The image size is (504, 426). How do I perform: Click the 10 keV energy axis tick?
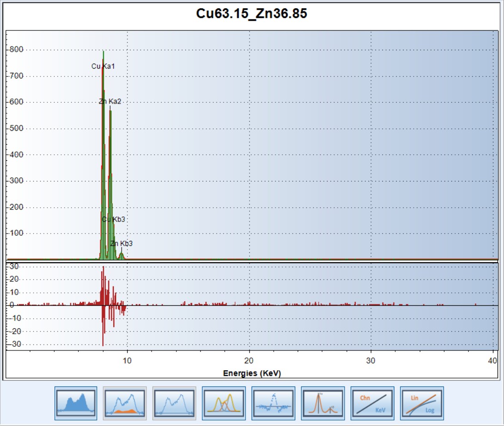pyautogui.click(x=127, y=361)
